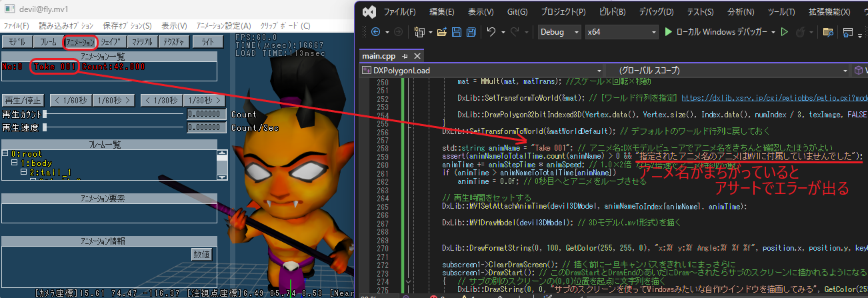Click the 1/60秒 > step forward button

[x=115, y=100]
